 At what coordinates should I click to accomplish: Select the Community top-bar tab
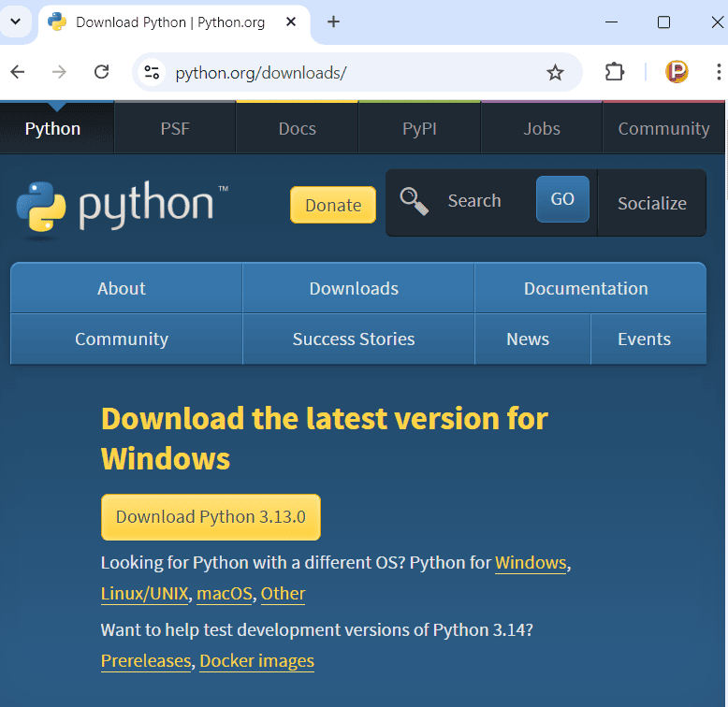pos(663,128)
